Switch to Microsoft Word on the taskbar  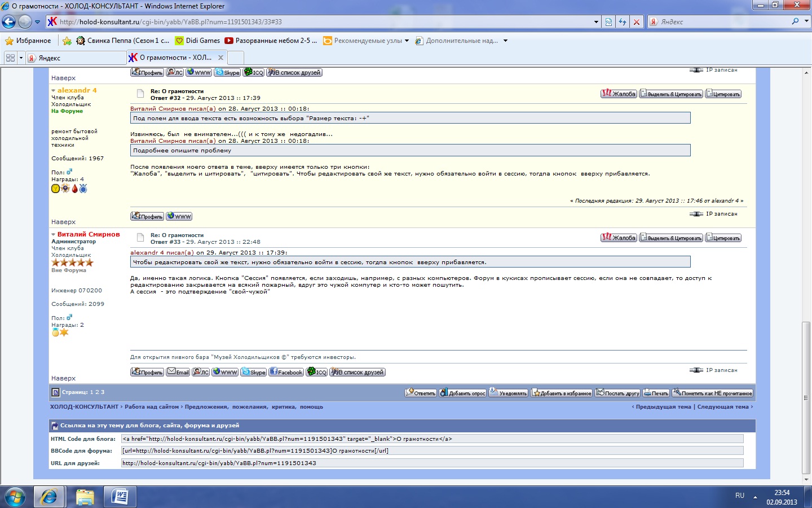pos(120,497)
